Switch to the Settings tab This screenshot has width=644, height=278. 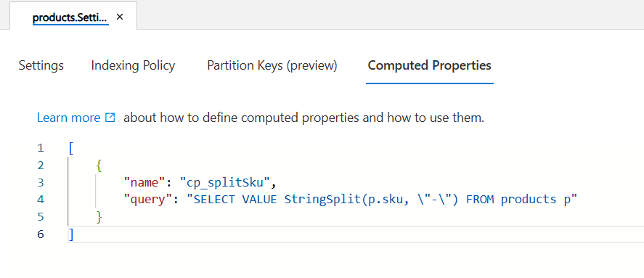coord(41,66)
